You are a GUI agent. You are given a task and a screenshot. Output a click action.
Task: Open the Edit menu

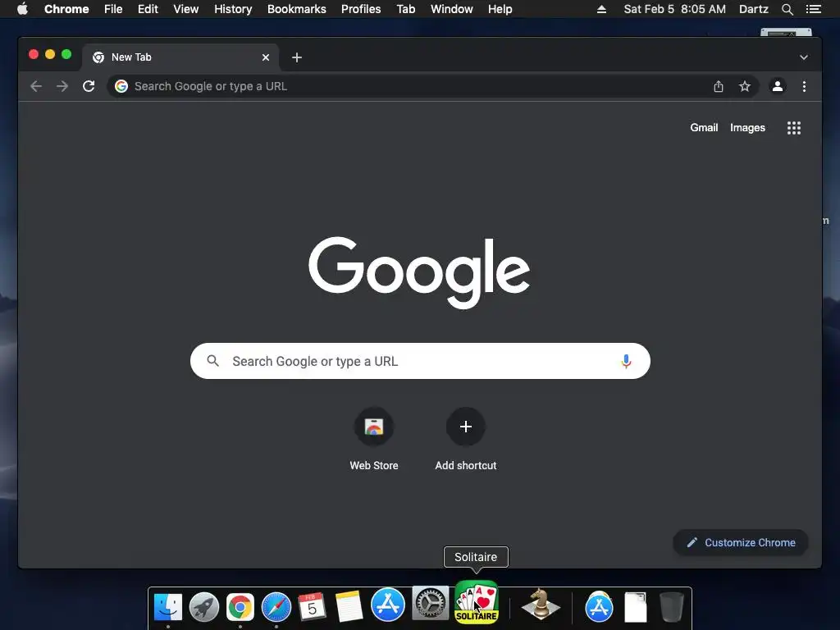click(148, 9)
